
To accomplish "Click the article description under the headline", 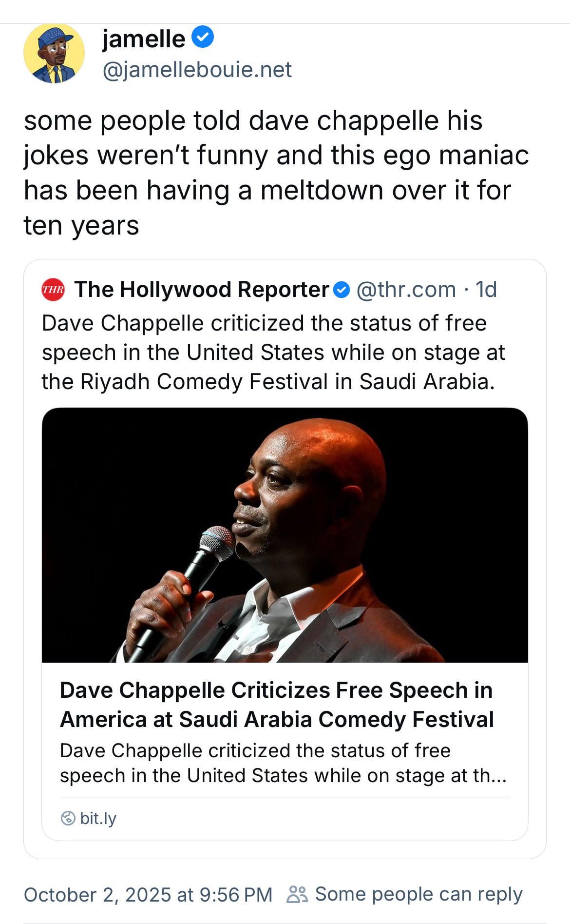I will tap(283, 763).
